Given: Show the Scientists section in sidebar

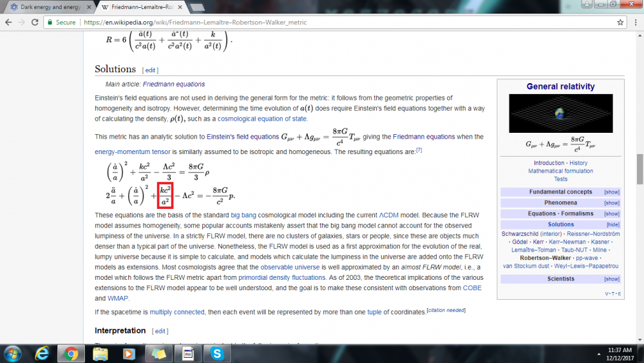Looking at the screenshot, I should (x=611, y=279).
